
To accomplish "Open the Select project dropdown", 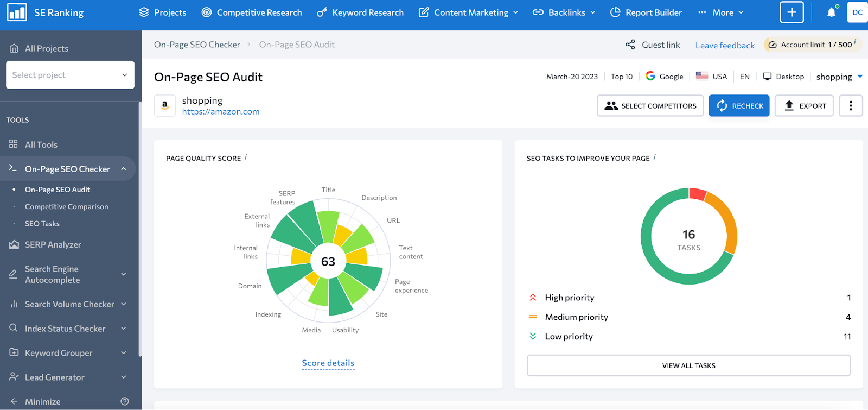I will 70,75.
